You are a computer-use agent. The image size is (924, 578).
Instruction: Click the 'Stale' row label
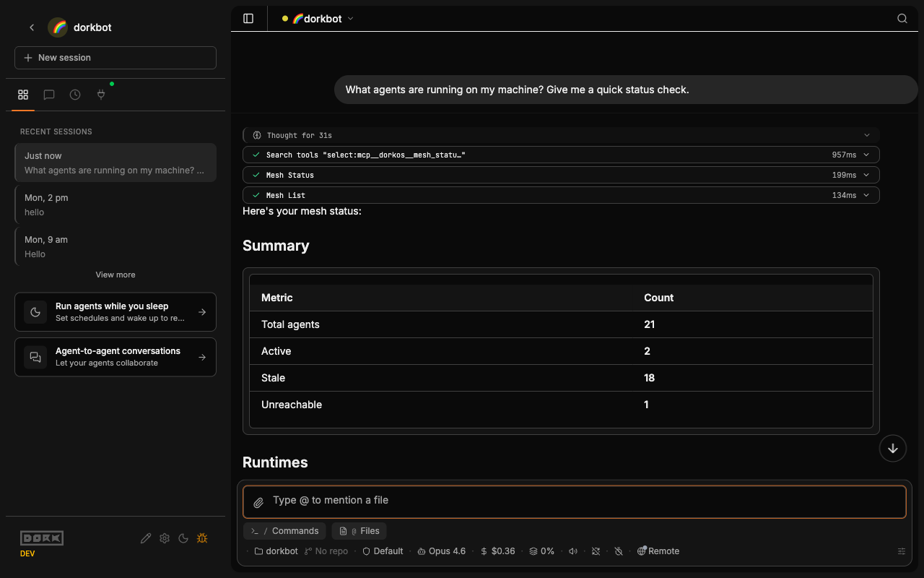(273, 378)
